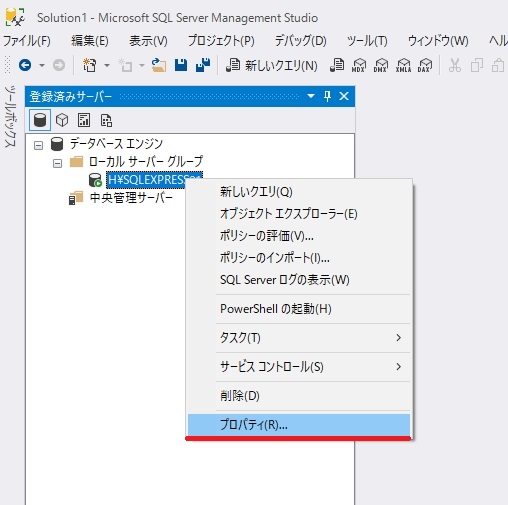The image size is (508, 505).
Task: Click the save all icon
Action: (x=203, y=65)
